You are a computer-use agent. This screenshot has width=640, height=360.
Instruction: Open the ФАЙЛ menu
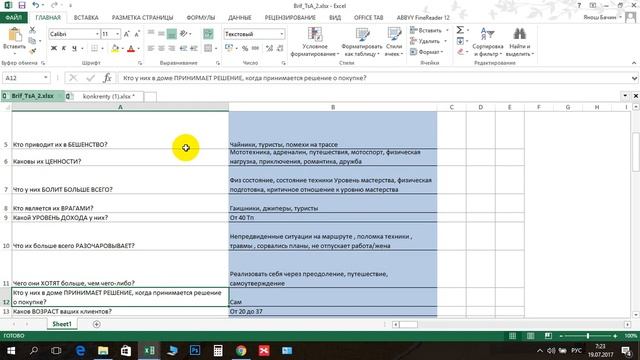pyautogui.click(x=13, y=18)
